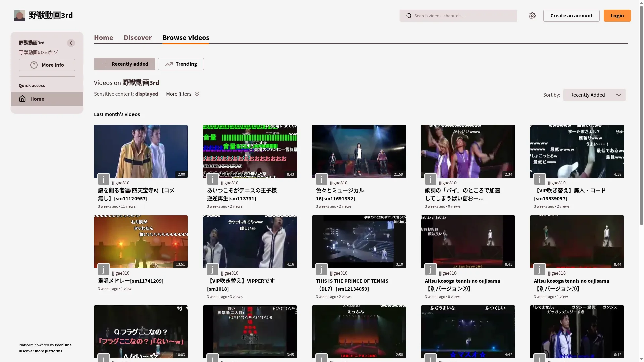Open the 3:45 video thumbnail
This screenshot has height=362, width=644.
click(250, 332)
